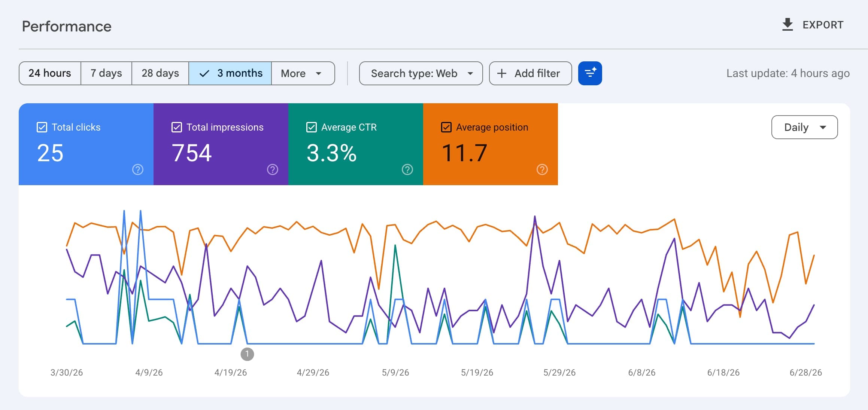The width and height of the screenshot is (868, 410).
Task: Click the 5/29/26 date axis label
Action: point(559,373)
